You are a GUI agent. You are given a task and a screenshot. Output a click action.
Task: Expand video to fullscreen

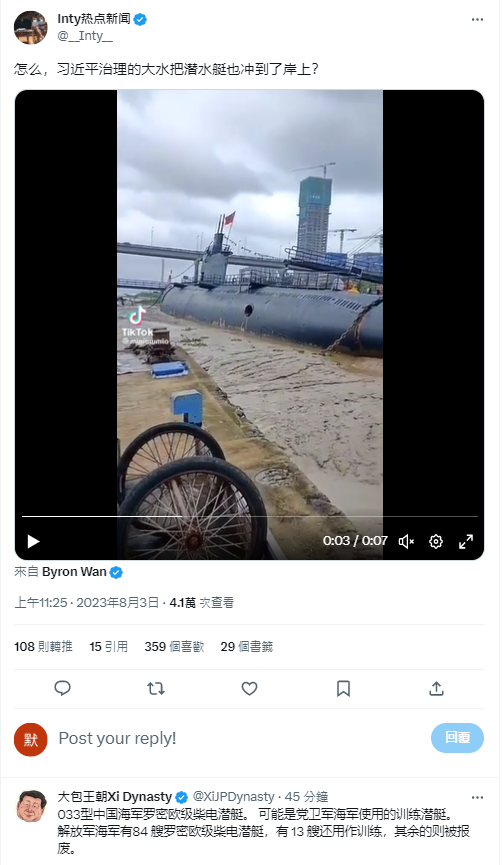pyautogui.click(x=466, y=541)
